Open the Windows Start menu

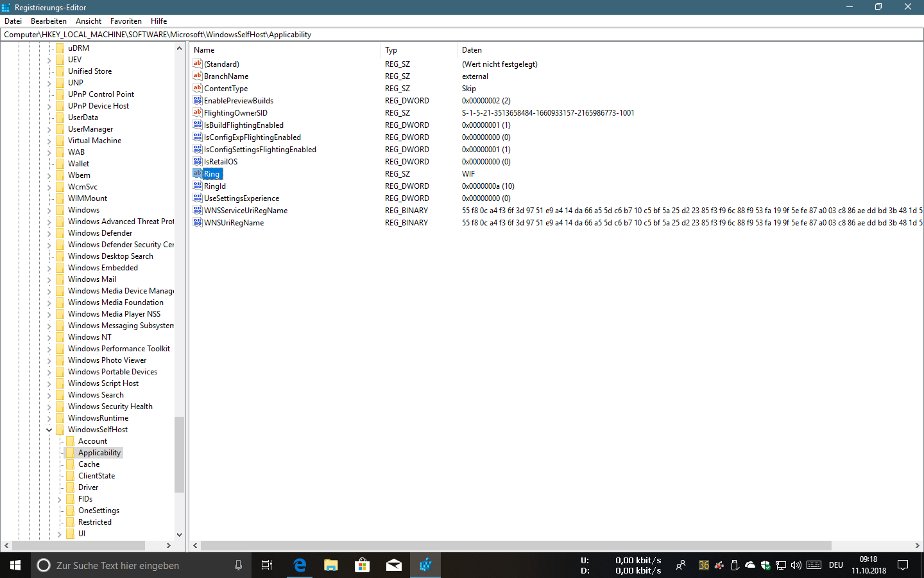15,565
